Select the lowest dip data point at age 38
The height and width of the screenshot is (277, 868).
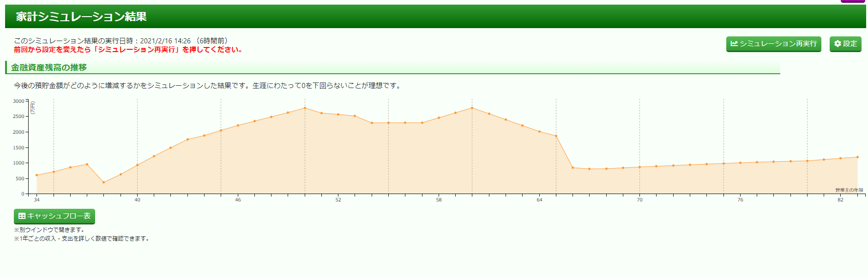click(104, 183)
